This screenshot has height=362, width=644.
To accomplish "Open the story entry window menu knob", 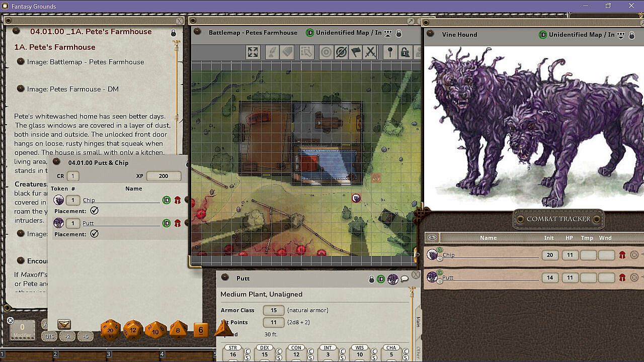I will 16,31.
